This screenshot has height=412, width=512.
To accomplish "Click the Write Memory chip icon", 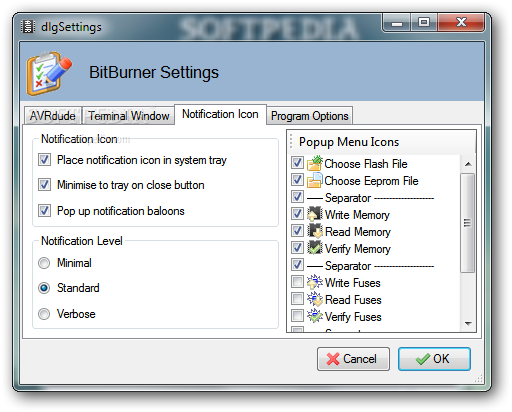I will click(315, 214).
